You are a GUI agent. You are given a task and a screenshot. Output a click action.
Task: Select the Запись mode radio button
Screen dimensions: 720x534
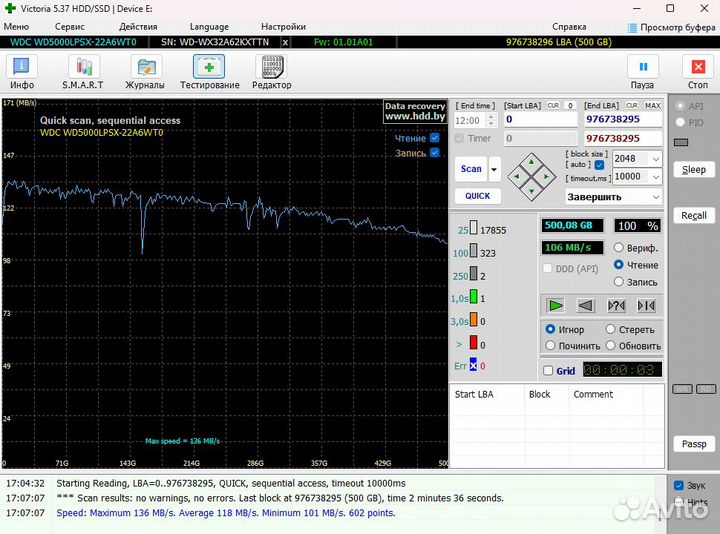point(619,282)
